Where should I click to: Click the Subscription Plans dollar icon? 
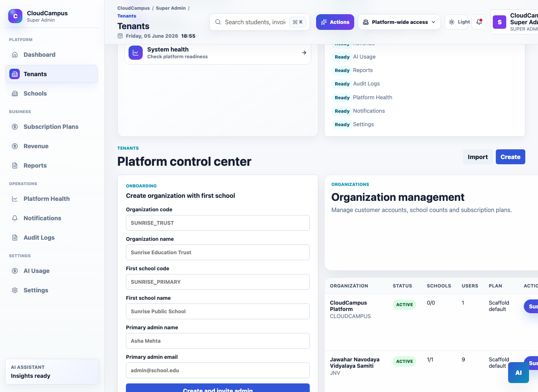click(15, 127)
